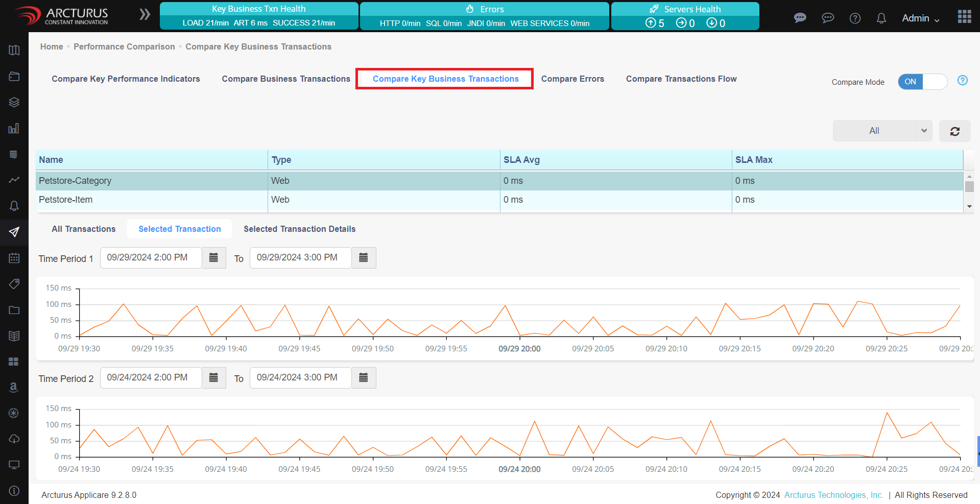This screenshot has height=504, width=980.
Task: Open the Admin user menu
Action: pos(920,18)
